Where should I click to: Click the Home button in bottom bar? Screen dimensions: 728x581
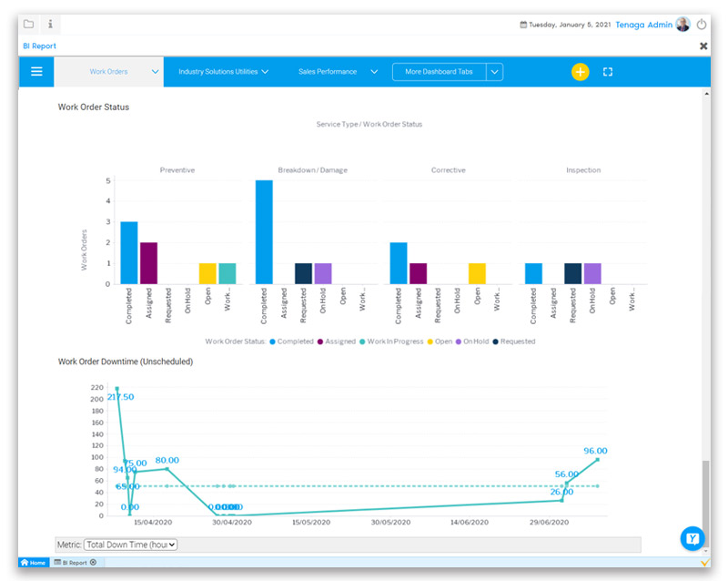click(34, 563)
